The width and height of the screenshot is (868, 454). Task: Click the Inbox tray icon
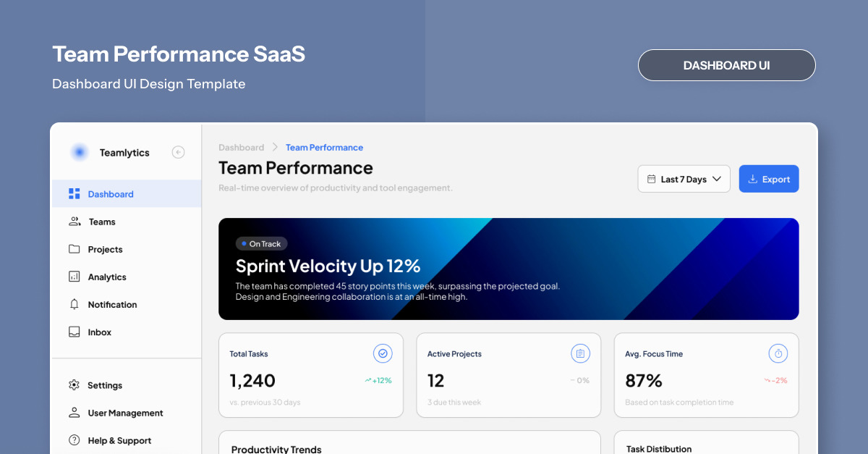[x=75, y=332]
